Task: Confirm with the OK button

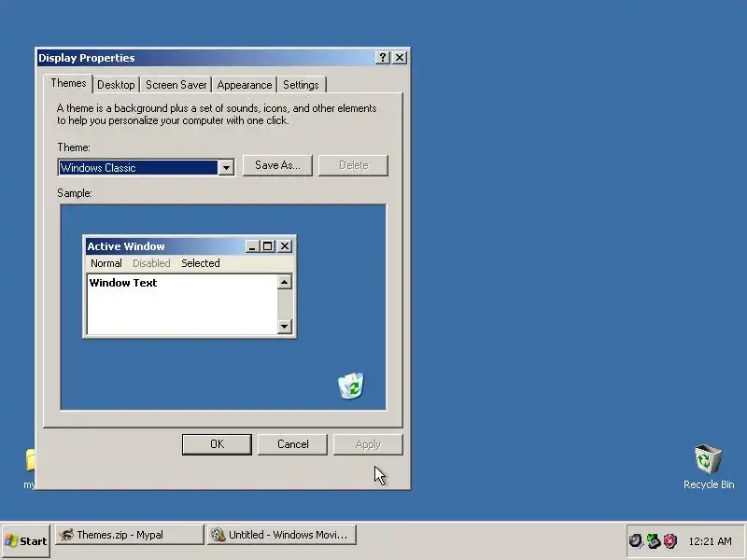Action: point(217,444)
